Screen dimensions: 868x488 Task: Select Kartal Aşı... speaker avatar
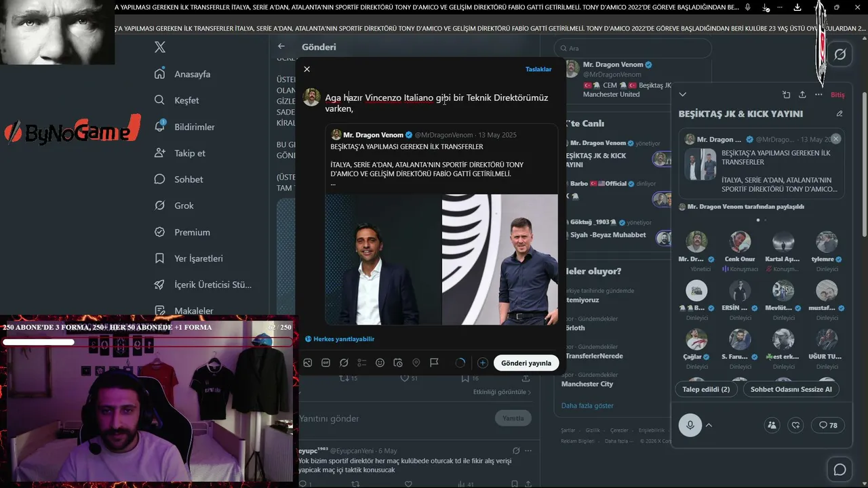click(x=783, y=242)
